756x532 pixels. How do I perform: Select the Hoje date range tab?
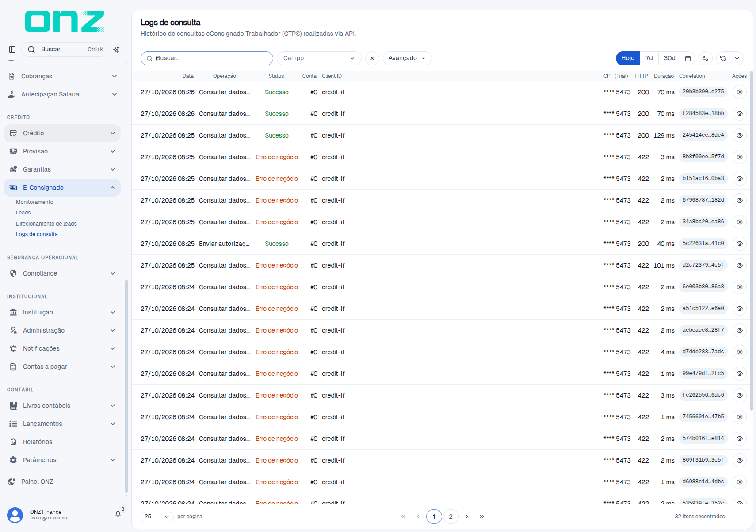tap(628, 58)
